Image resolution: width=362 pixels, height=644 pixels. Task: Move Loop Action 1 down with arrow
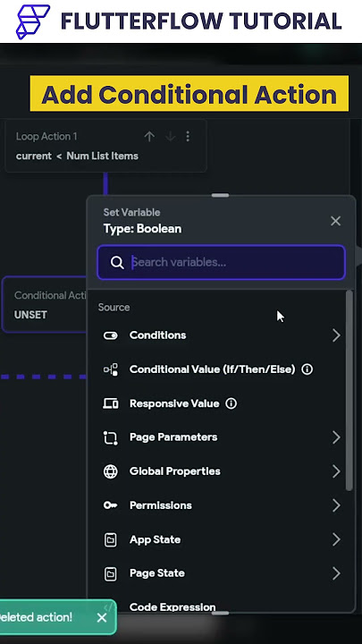(170, 136)
